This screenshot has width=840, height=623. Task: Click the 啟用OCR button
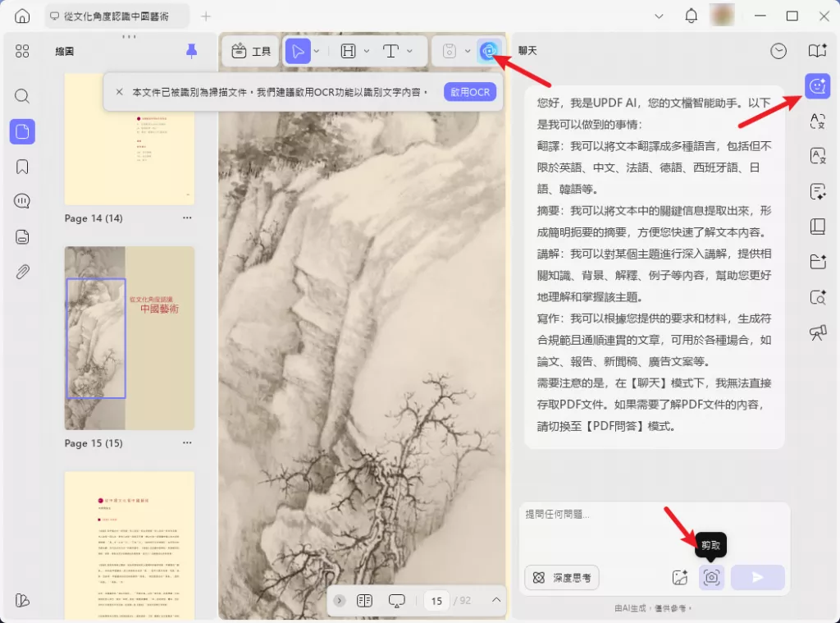[x=469, y=92]
